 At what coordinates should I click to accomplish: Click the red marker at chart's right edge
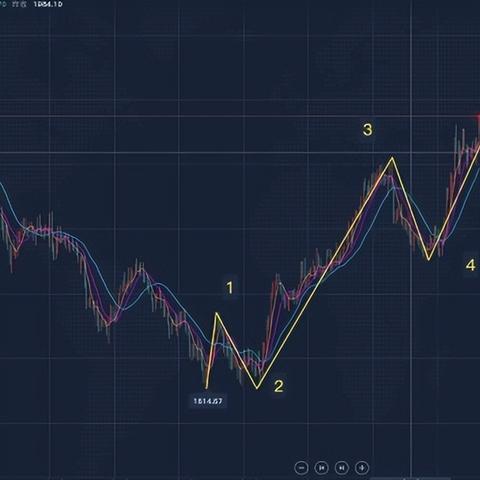[478, 118]
